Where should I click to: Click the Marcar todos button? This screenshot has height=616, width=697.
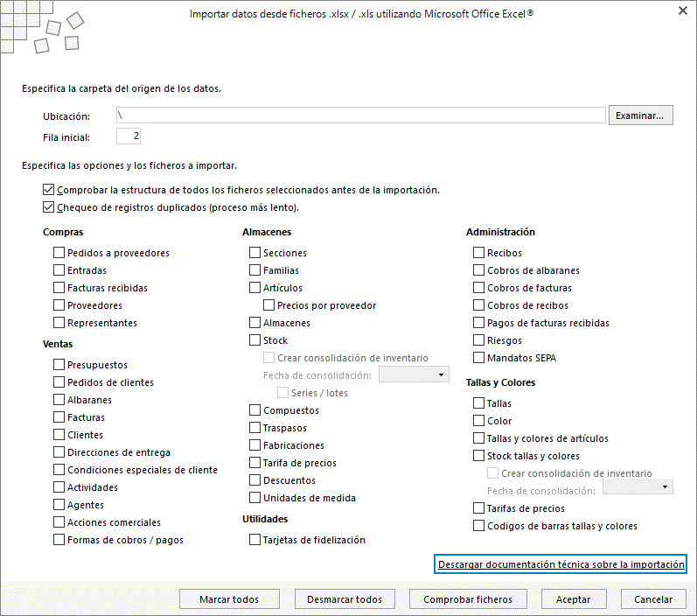pyautogui.click(x=229, y=599)
